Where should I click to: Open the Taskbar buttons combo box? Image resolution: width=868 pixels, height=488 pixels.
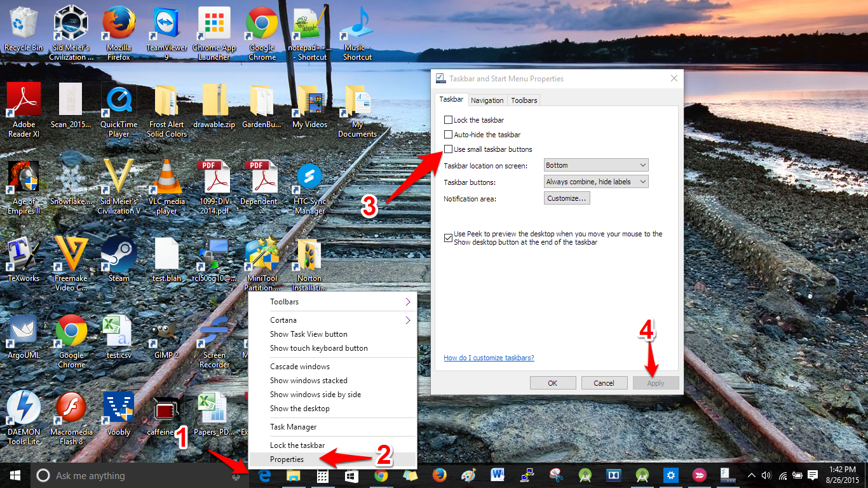[596, 182]
